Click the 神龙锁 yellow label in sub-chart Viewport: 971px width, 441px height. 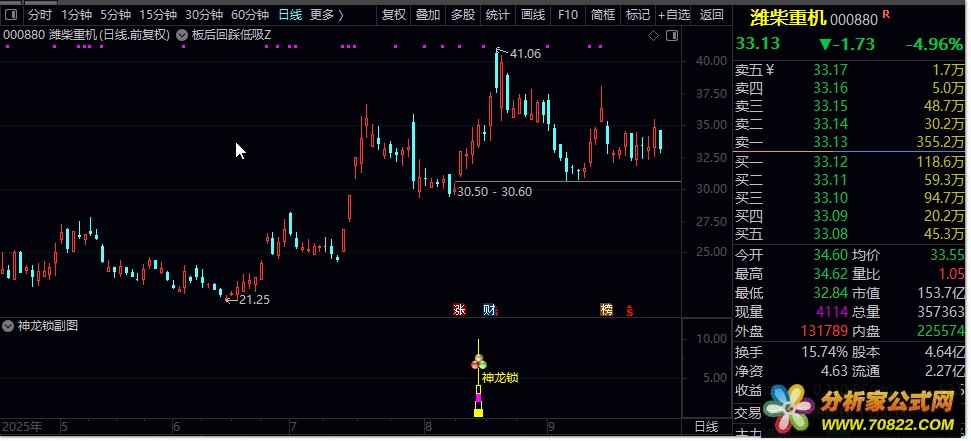pyautogui.click(x=500, y=378)
